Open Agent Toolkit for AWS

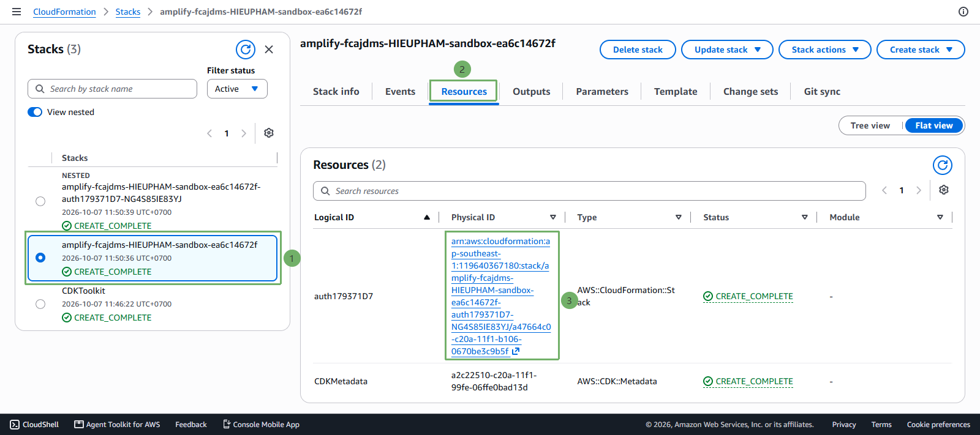(117, 425)
